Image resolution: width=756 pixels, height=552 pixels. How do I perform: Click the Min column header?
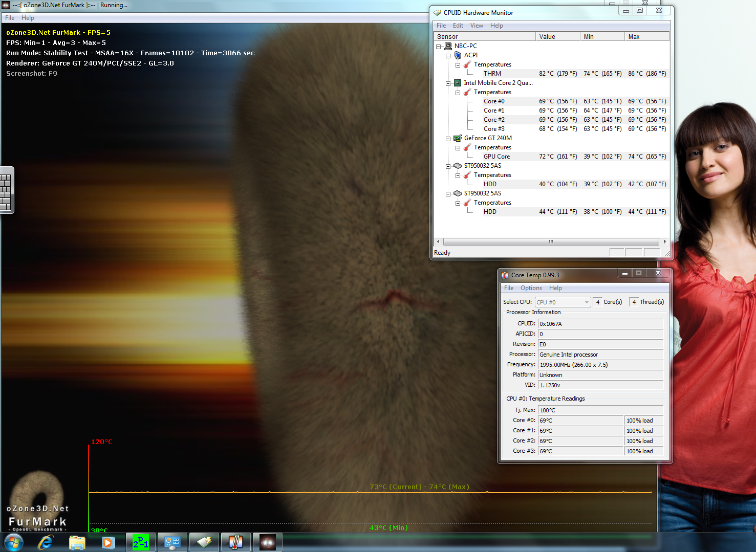pos(602,37)
